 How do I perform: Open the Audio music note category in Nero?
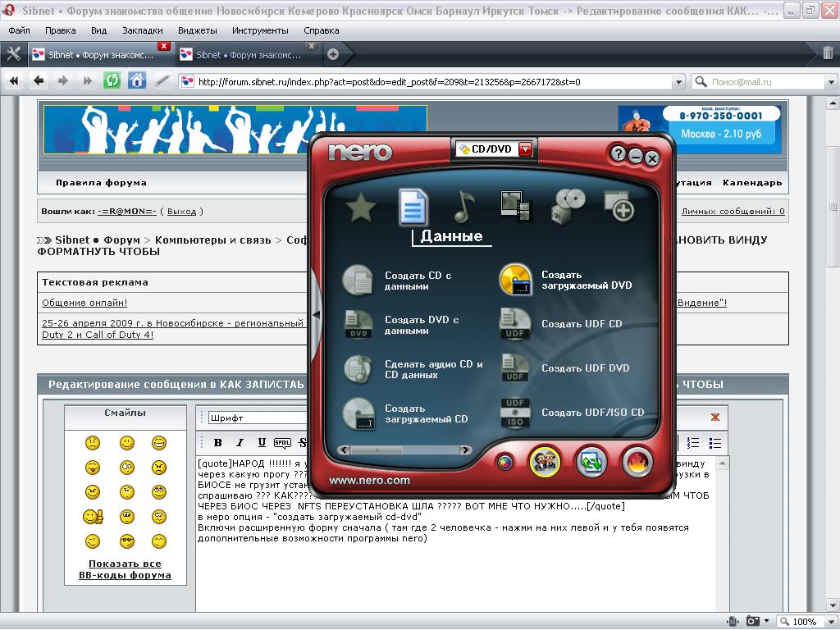pyautogui.click(x=464, y=207)
